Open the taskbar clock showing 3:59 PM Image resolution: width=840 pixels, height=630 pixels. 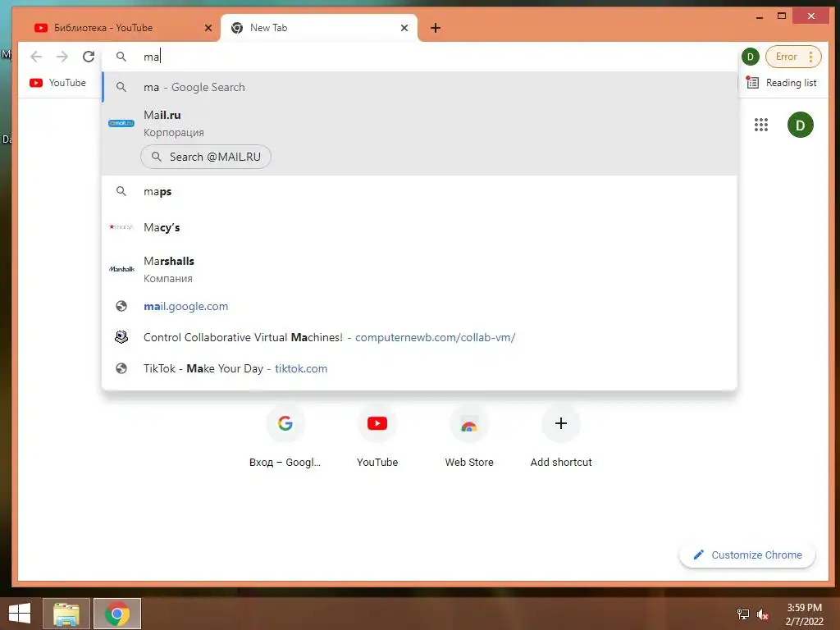point(804,614)
